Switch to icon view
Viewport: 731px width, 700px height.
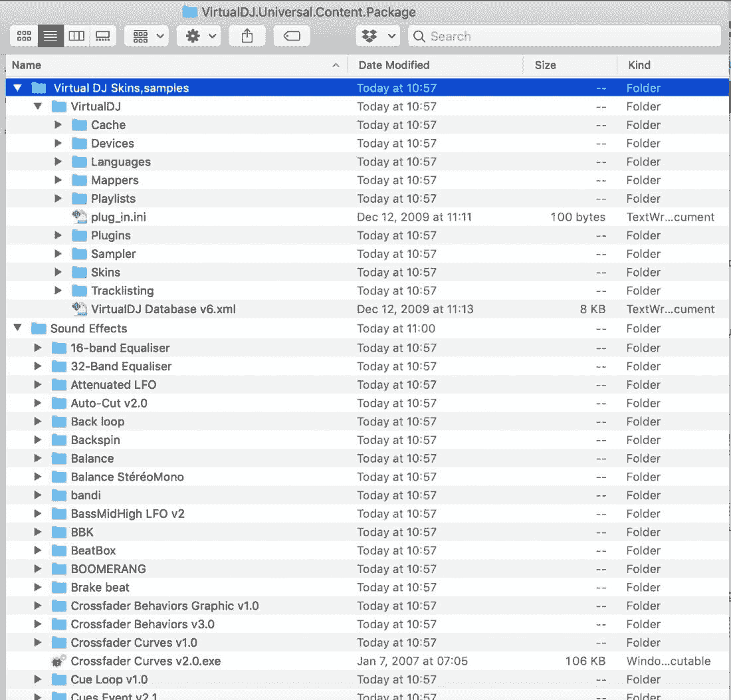click(24, 36)
